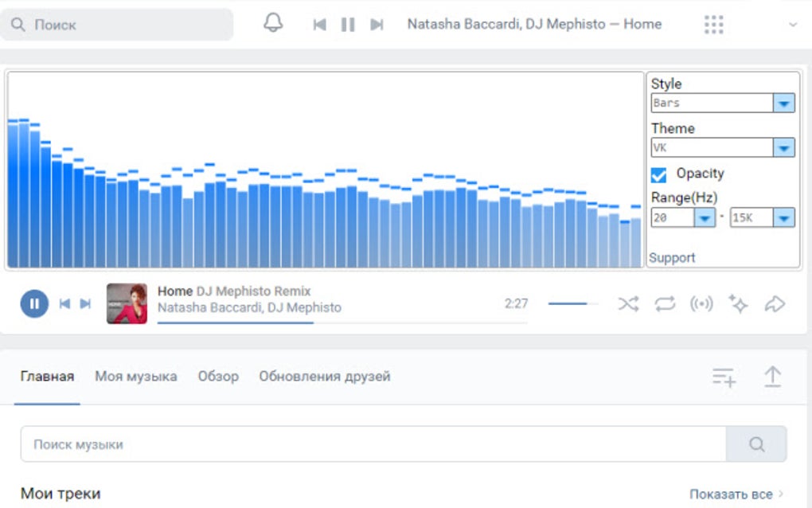Click the Support link
The image size is (812, 508).
[x=673, y=257]
